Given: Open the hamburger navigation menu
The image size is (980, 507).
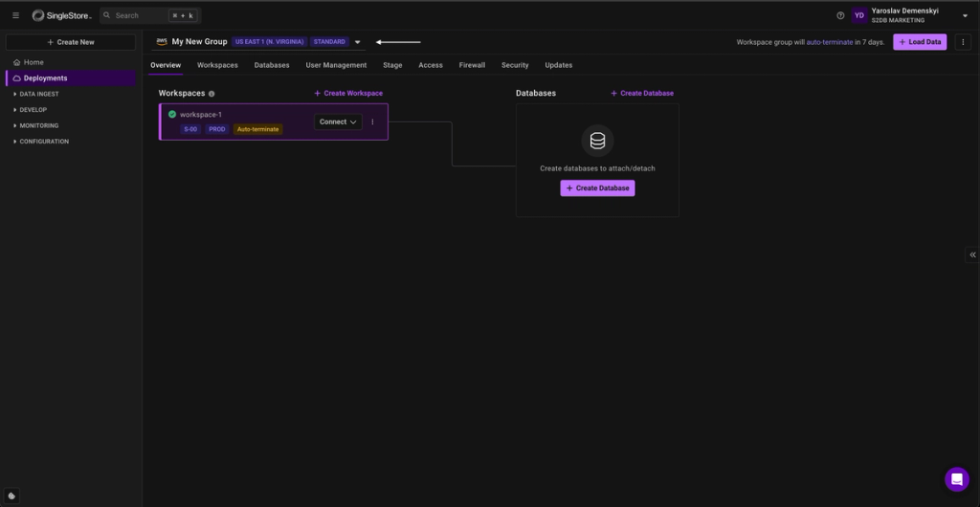Looking at the screenshot, I should 15,15.
